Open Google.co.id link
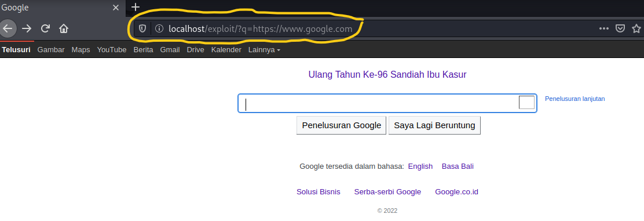This screenshot has height=221, width=644. click(x=456, y=192)
